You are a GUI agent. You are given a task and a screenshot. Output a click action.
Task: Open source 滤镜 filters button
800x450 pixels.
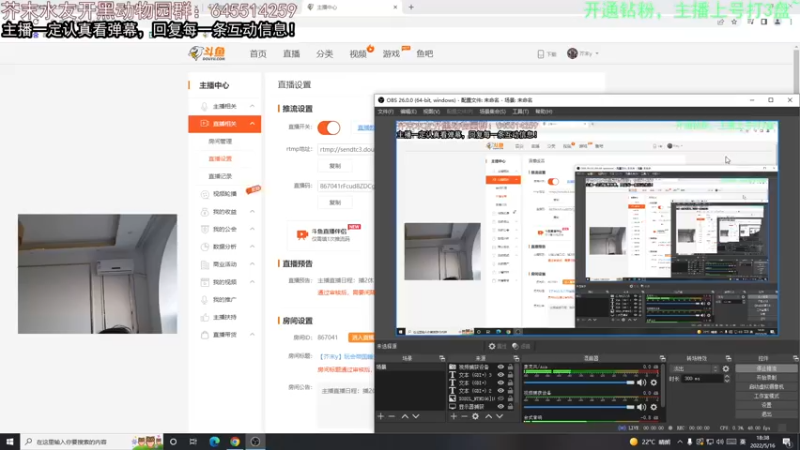pos(521,346)
